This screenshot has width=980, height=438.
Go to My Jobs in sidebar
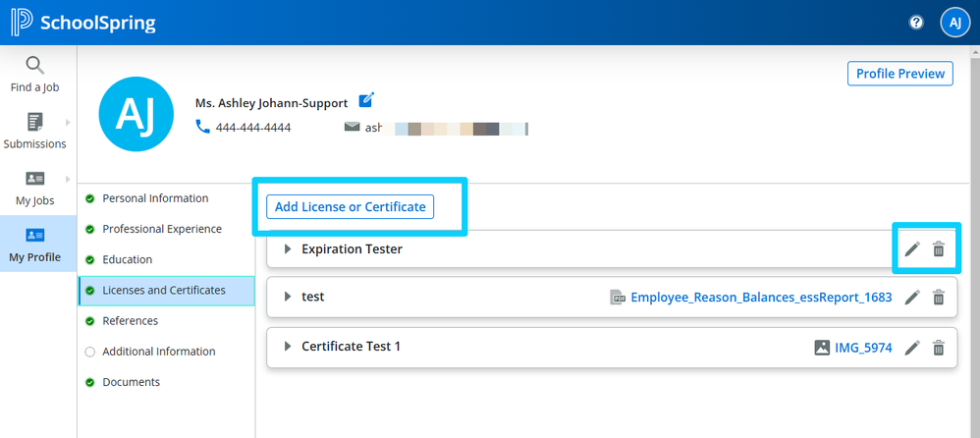[35, 189]
